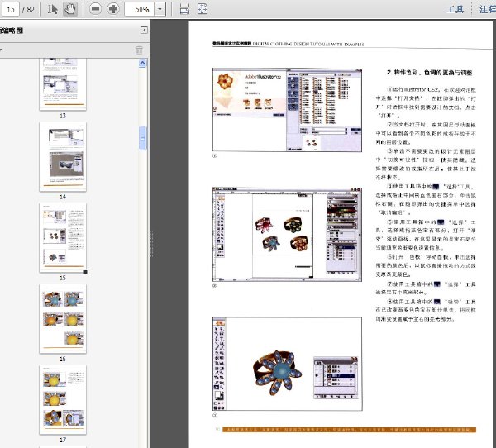Zoom out with the minus button

pos(95,9)
